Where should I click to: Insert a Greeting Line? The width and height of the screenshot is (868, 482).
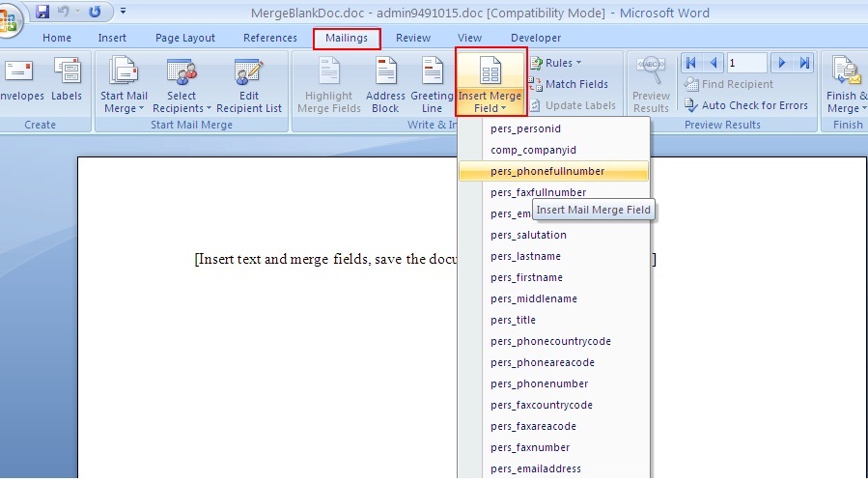(x=432, y=84)
